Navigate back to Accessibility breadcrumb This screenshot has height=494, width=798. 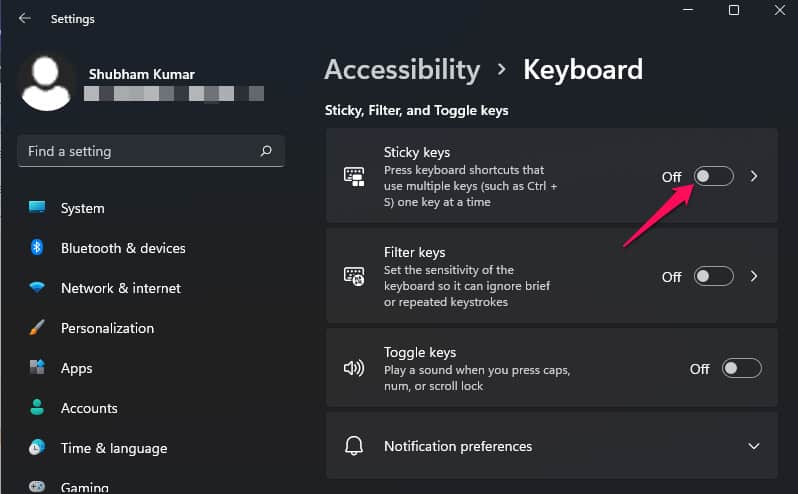pyautogui.click(x=402, y=70)
